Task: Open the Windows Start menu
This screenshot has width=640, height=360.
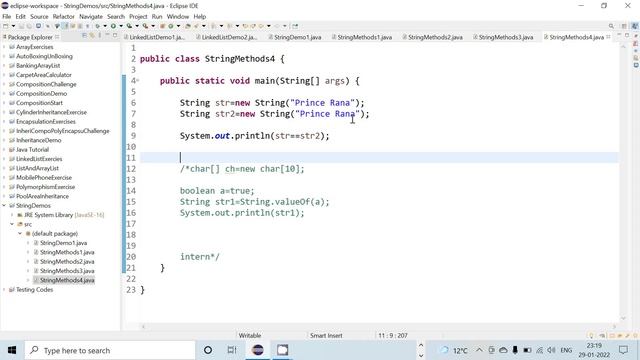Action: point(12,350)
